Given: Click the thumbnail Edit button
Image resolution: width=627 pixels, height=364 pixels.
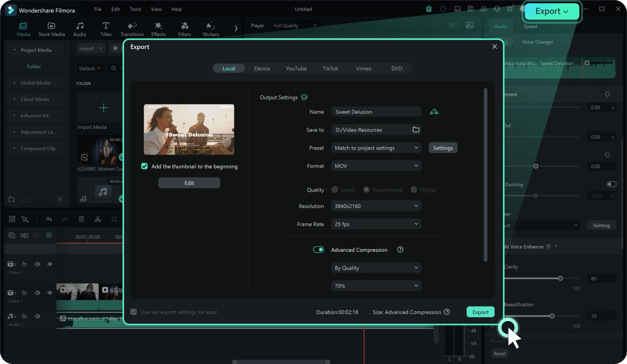Looking at the screenshot, I should tap(189, 183).
